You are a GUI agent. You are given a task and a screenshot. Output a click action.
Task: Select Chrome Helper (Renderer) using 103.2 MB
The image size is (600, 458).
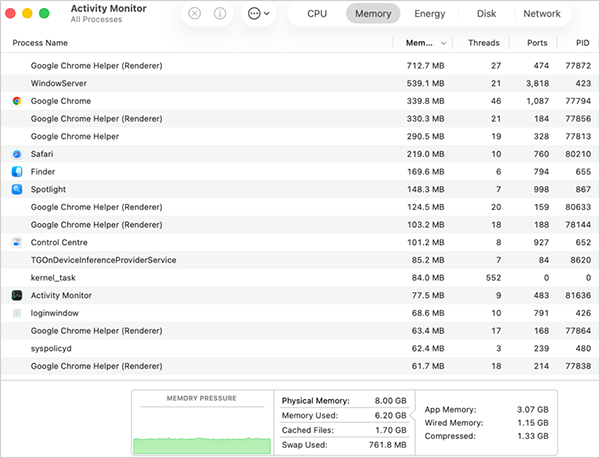(300, 225)
